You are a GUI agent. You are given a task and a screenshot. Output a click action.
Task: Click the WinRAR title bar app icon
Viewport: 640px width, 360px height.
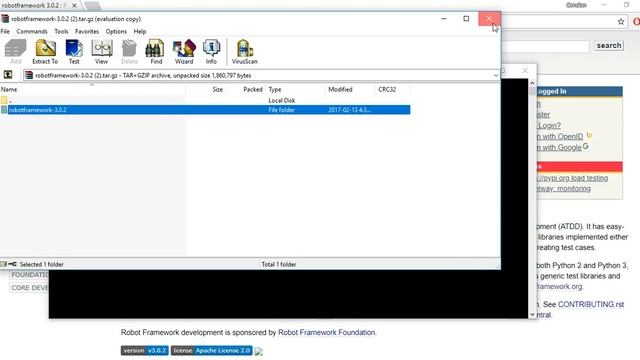(5, 19)
